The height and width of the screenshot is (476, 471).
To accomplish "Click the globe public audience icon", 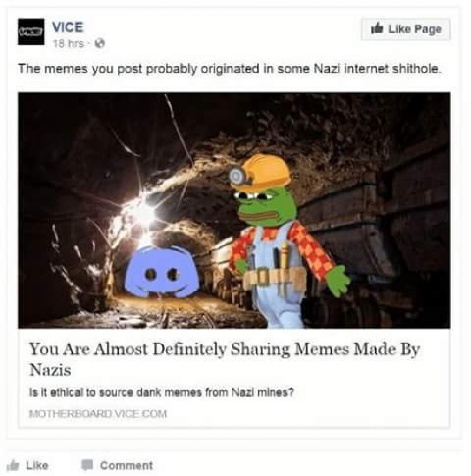I will click(100, 44).
